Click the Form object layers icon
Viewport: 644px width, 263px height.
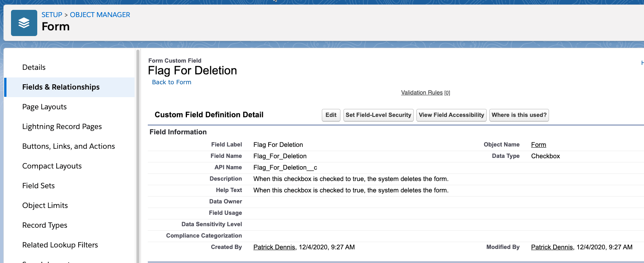[x=24, y=23]
